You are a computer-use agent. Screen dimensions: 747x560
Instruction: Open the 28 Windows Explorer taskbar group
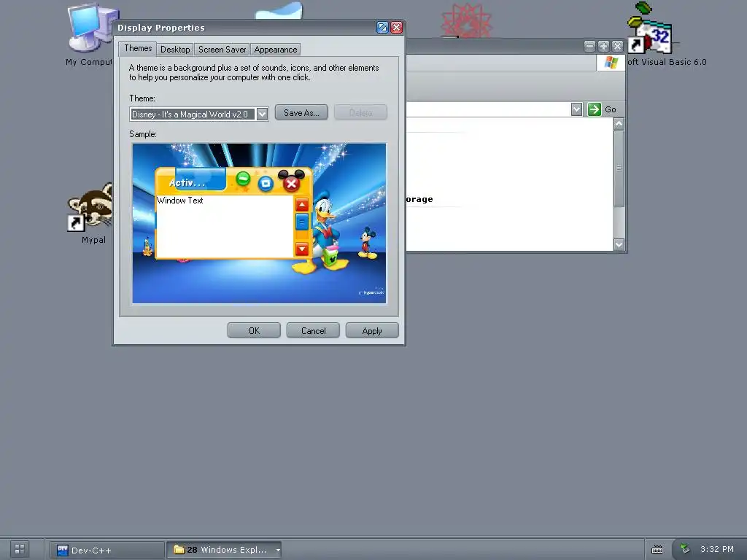click(x=223, y=550)
